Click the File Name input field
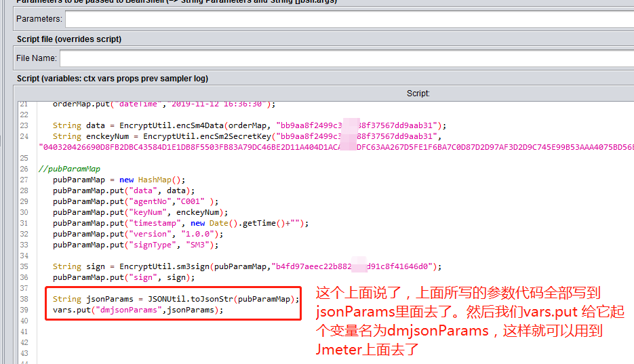This screenshot has width=634, height=364. [346, 58]
